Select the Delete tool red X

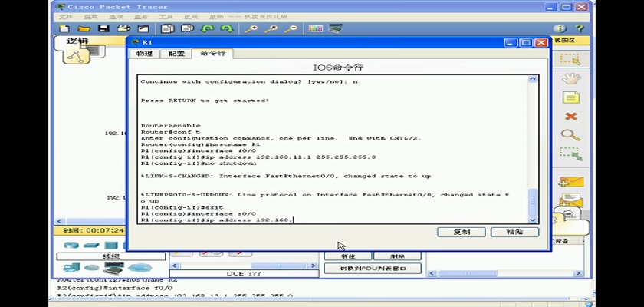pyautogui.click(x=570, y=117)
